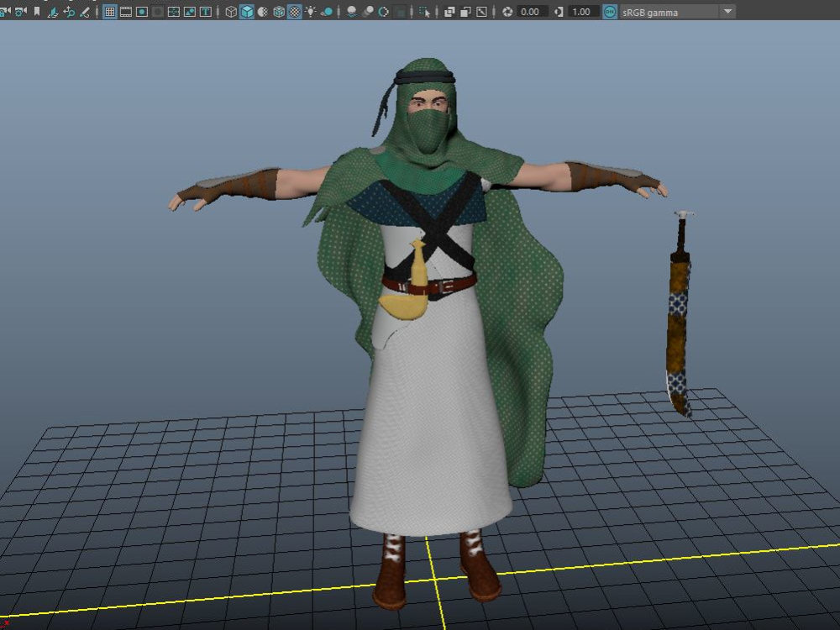Click the Multisample Anti-aliasing icon
The width and height of the screenshot is (840, 630).
pyautogui.click(x=384, y=11)
